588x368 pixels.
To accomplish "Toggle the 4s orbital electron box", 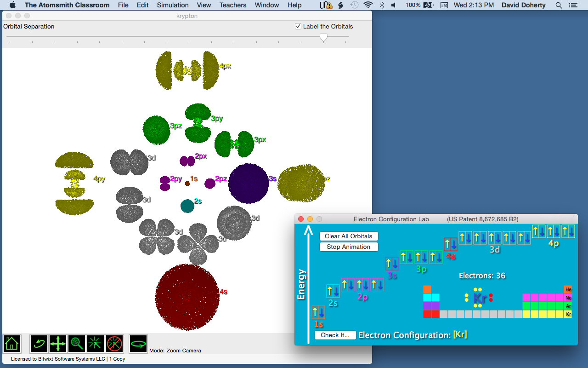I will click(450, 244).
